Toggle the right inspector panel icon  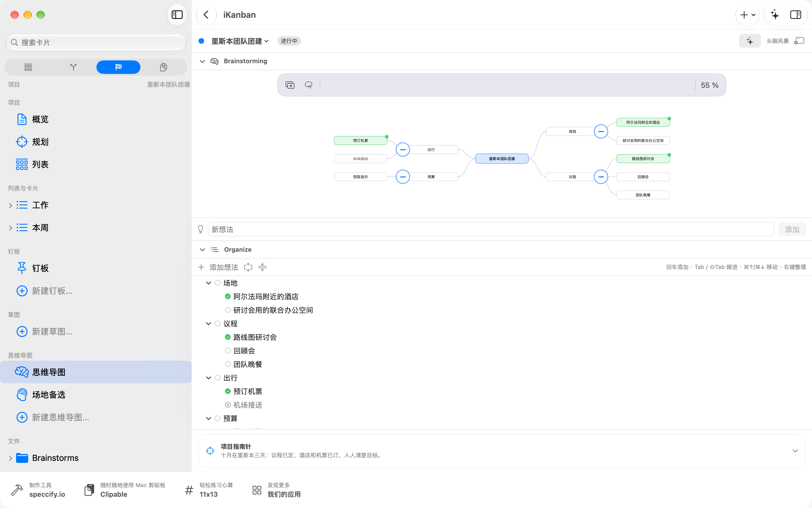click(796, 15)
